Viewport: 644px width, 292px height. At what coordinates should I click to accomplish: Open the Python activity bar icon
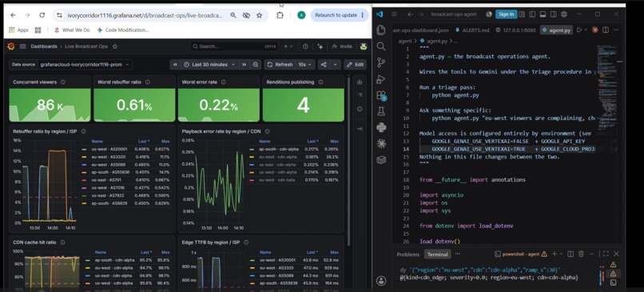click(x=381, y=127)
